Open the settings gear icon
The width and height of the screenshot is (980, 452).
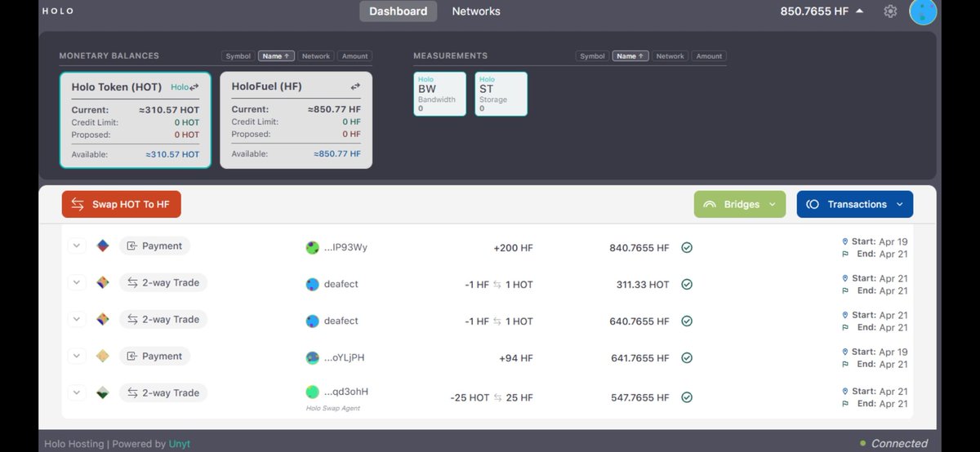coord(890,11)
